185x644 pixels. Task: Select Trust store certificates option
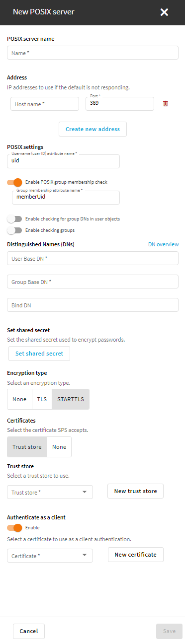27,447
